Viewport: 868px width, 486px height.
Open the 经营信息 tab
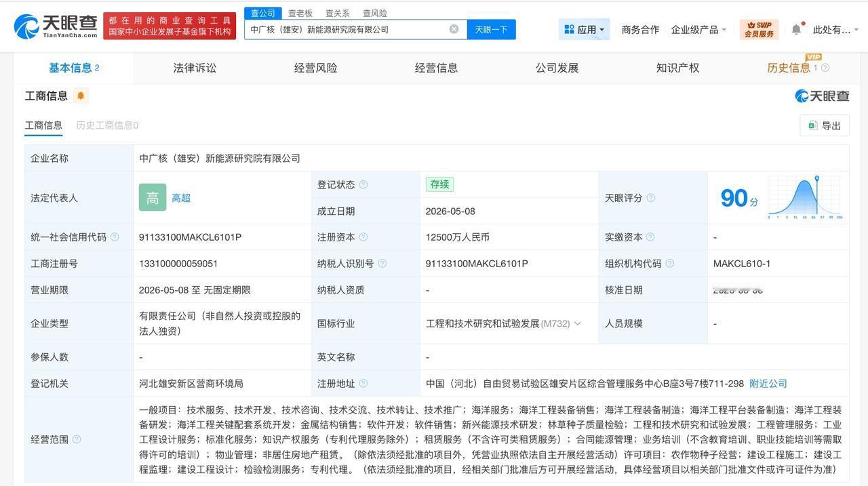pos(436,68)
